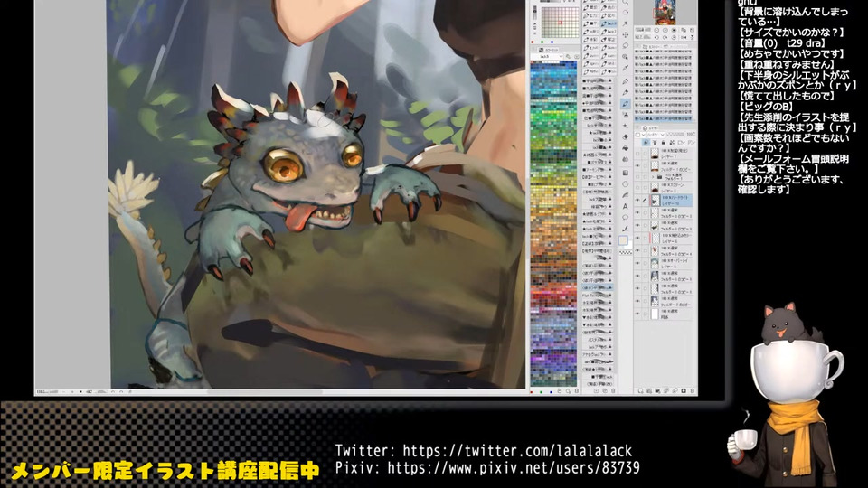Toggle clip to layer below icon
Image resolution: width=868 pixels, height=488 pixels.
pos(655,142)
